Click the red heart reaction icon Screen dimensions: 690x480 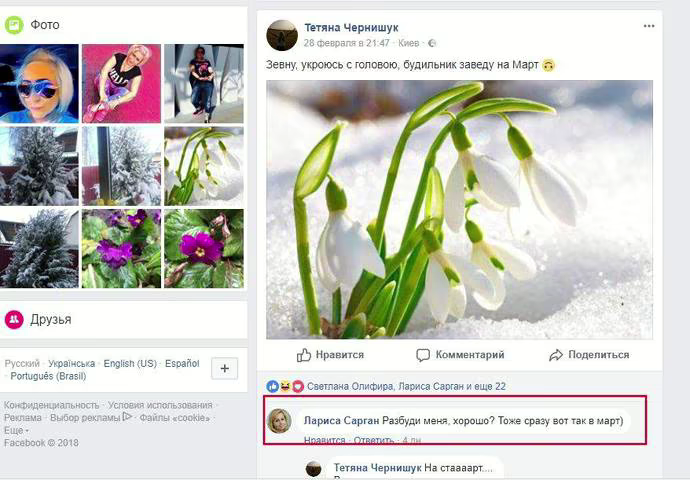coord(298,386)
